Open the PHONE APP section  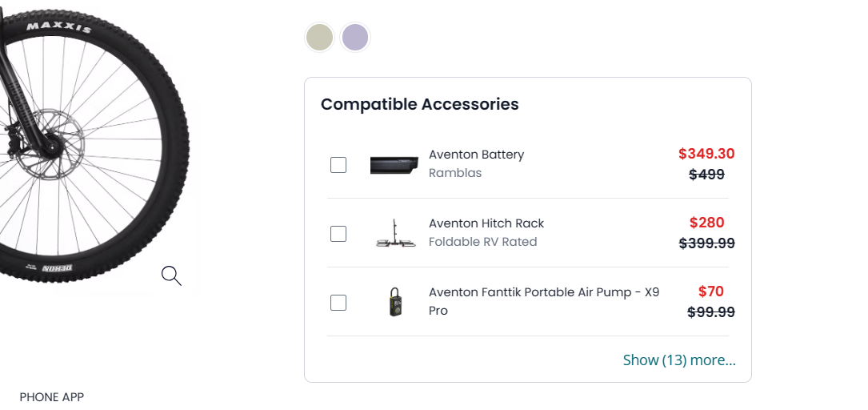(x=52, y=397)
